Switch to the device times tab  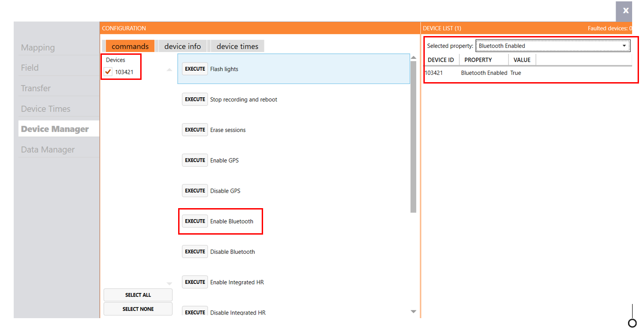click(238, 46)
